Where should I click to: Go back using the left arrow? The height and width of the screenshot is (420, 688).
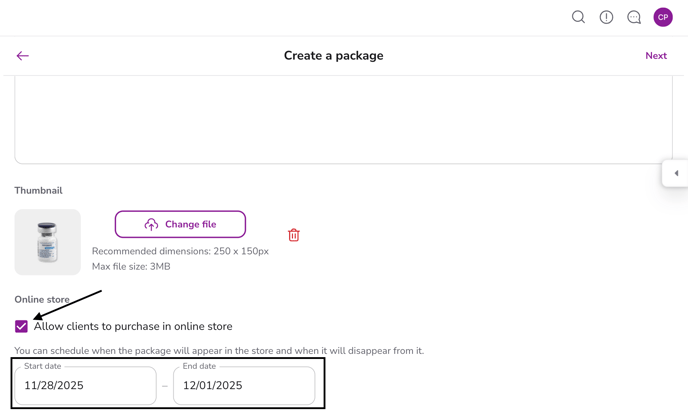click(x=22, y=56)
